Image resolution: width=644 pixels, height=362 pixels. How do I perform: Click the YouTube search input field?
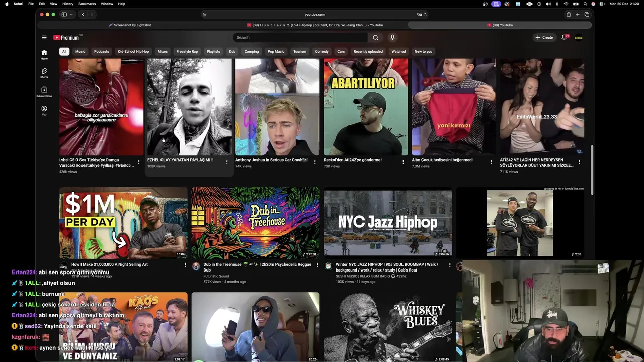click(x=300, y=37)
